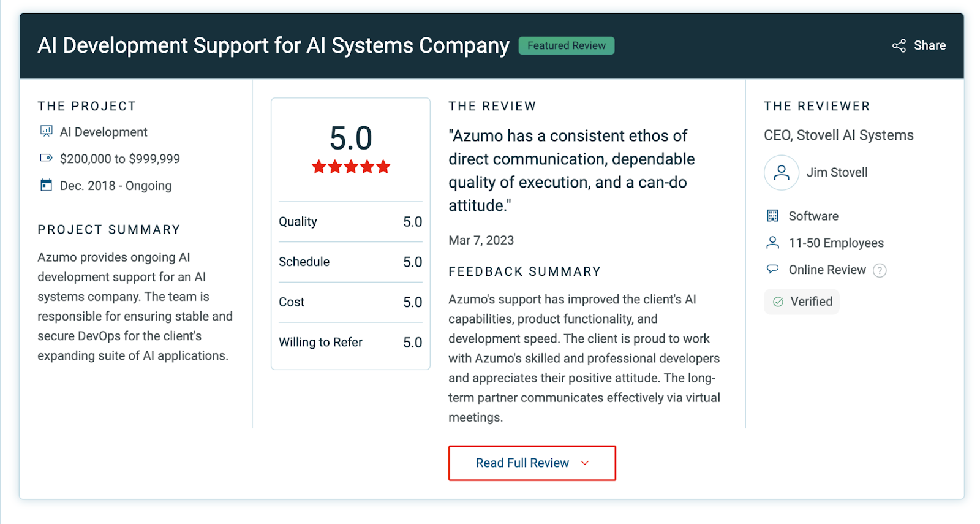Click the 'Mar 7, 2023' date

tap(481, 240)
